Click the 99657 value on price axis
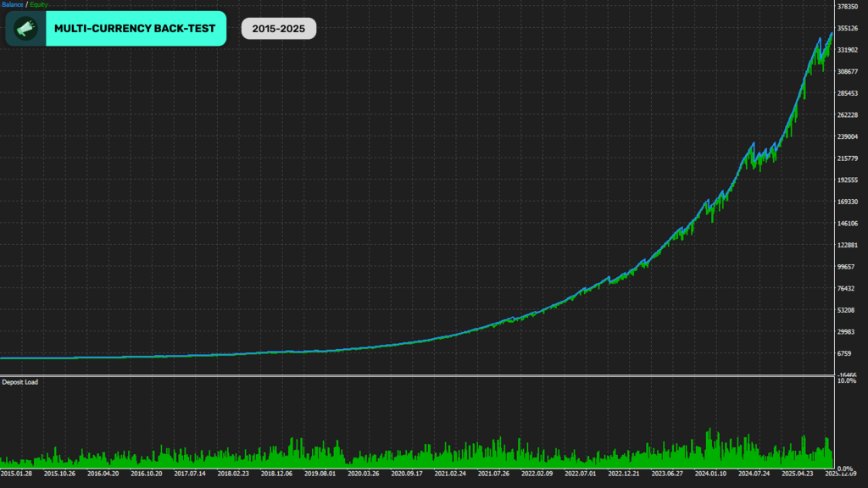Screen dimensions: 868x488 point(846,267)
